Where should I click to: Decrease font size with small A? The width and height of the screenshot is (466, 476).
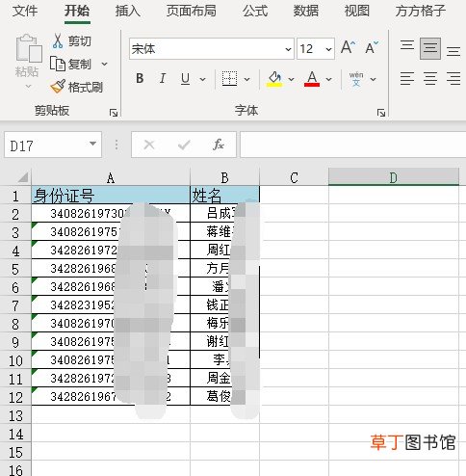point(372,48)
